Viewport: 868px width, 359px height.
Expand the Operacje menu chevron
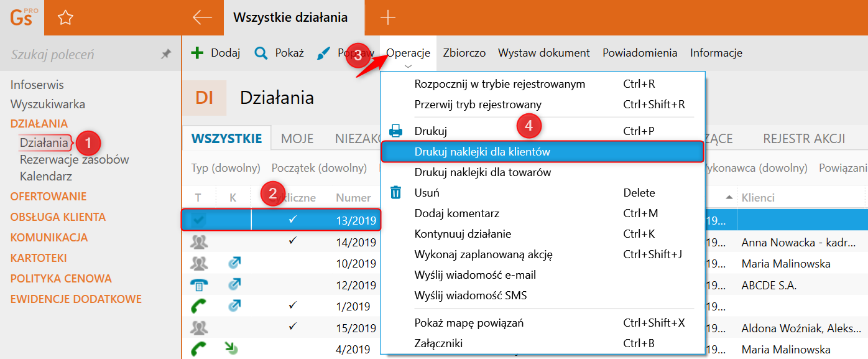pos(408,66)
